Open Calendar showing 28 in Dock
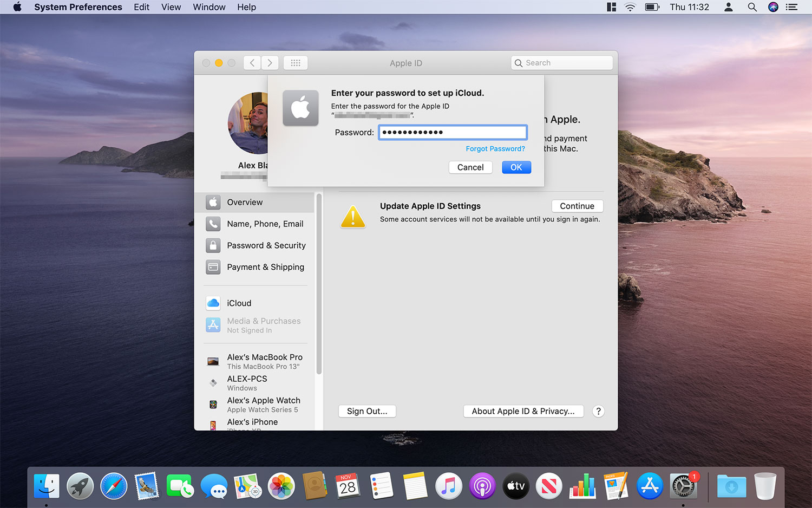812x508 pixels. (x=348, y=486)
